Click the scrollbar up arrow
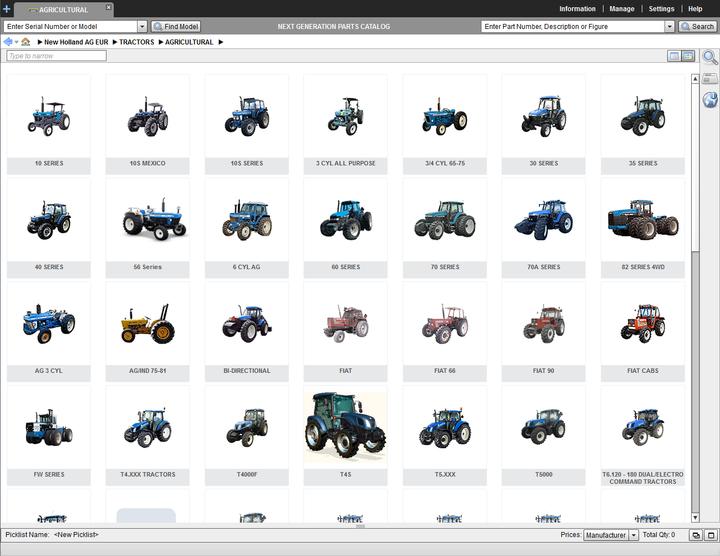The height and width of the screenshot is (556, 720). click(x=695, y=79)
